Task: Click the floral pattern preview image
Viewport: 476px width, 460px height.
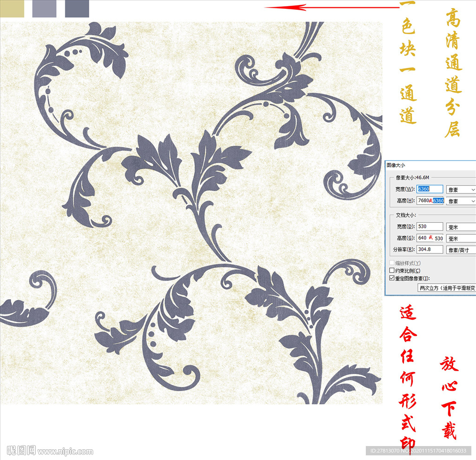Action: (191, 213)
